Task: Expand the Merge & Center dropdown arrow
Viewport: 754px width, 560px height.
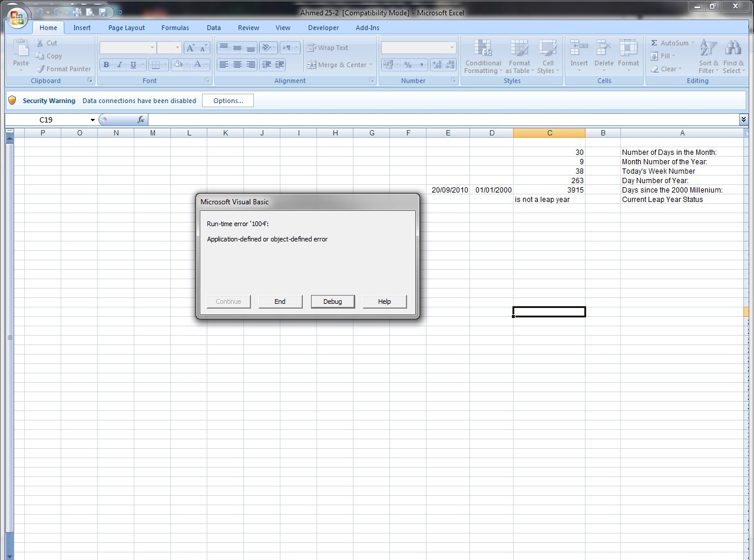Action: [x=371, y=65]
